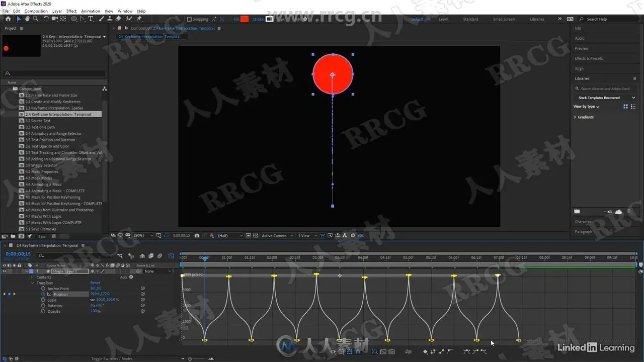Open the Align panel
644x362 pixels.
tap(579, 68)
